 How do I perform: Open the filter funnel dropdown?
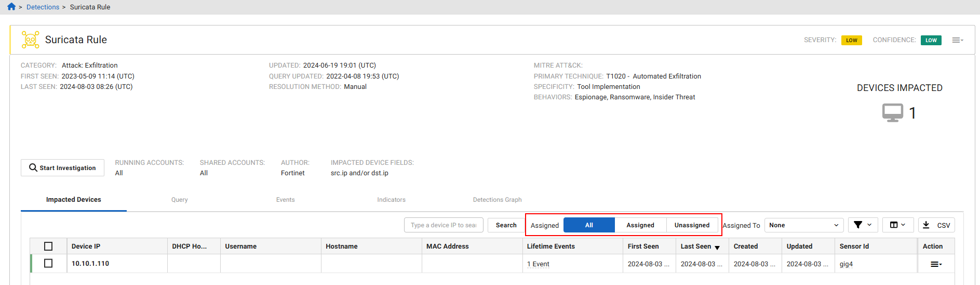[x=863, y=225]
